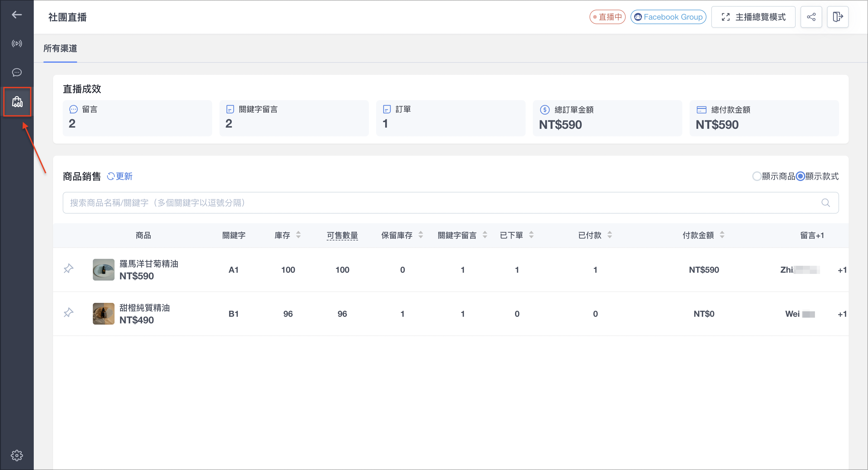Click the Facebook Group badge
Screen dimensions: 868x470
point(668,17)
